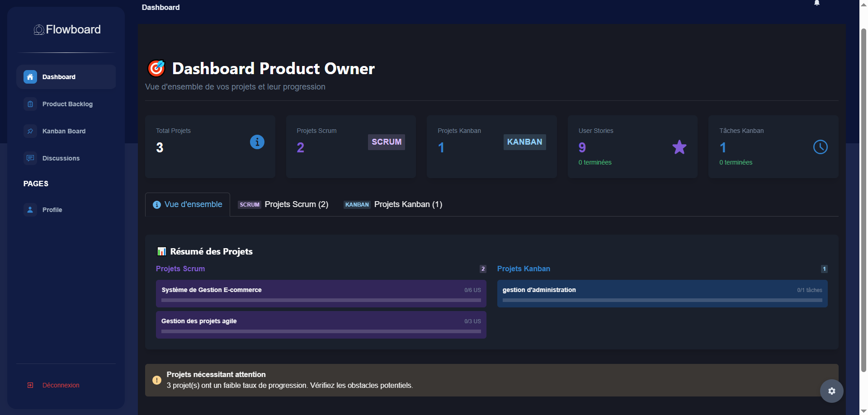Click the Gestion des projets agile progress bar
This screenshot has width=868, height=415.
click(x=321, y=331)
